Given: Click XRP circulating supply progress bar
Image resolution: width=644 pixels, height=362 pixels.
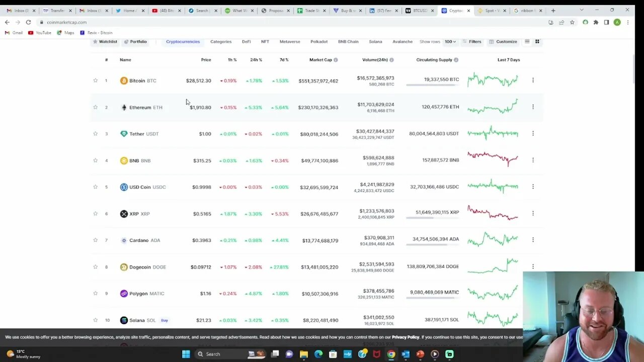Looking at the screenshot, I should (x=433, y=218).
